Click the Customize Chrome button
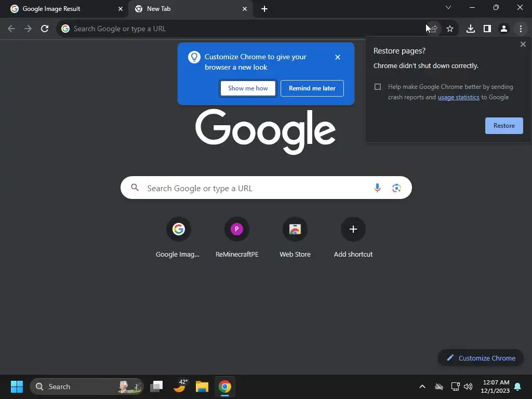Viewport: 532px width, 399px height. point(481,358)
